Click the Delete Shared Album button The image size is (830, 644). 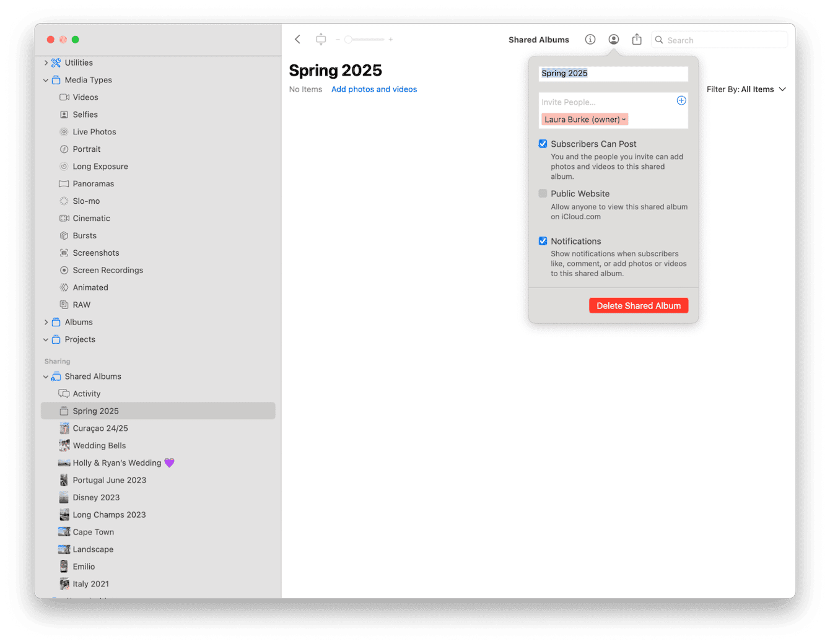[x=638, y=306]
